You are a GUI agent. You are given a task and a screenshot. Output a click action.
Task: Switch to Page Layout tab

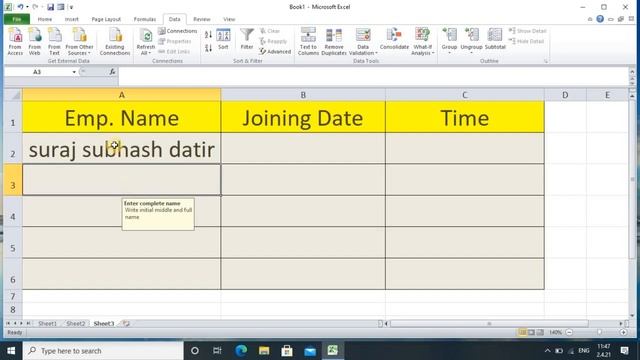(x=106, y=19)
